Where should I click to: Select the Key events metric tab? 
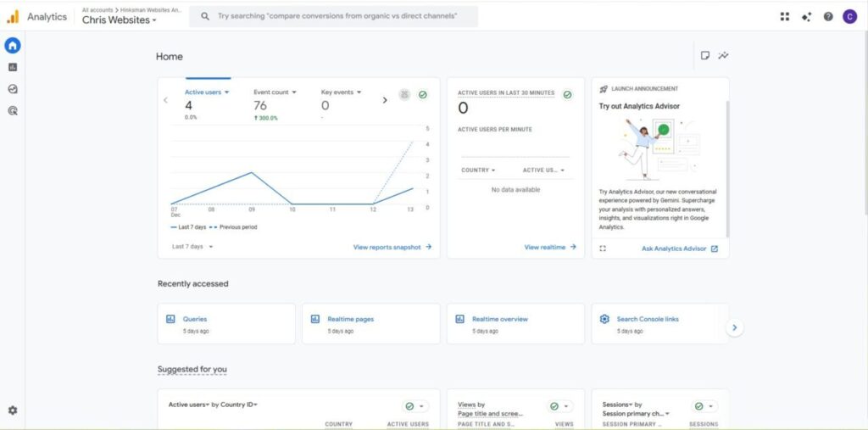tap(341, 92)
